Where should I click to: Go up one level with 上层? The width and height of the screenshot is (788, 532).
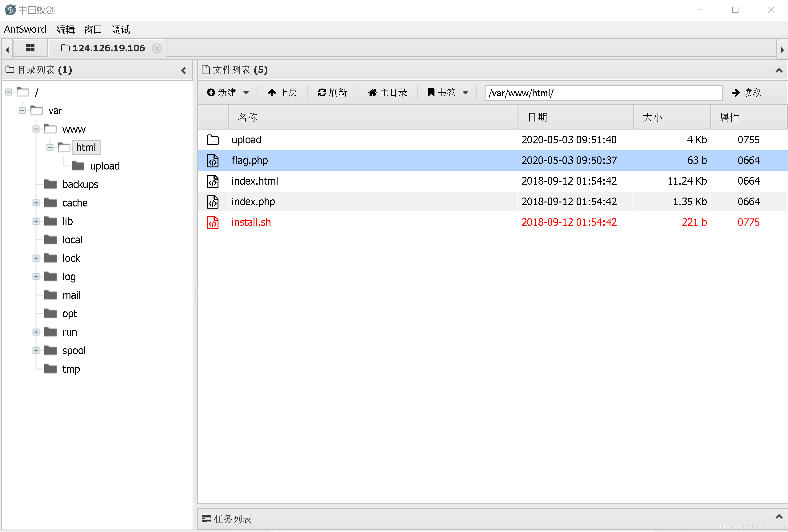tap(282, 92)
